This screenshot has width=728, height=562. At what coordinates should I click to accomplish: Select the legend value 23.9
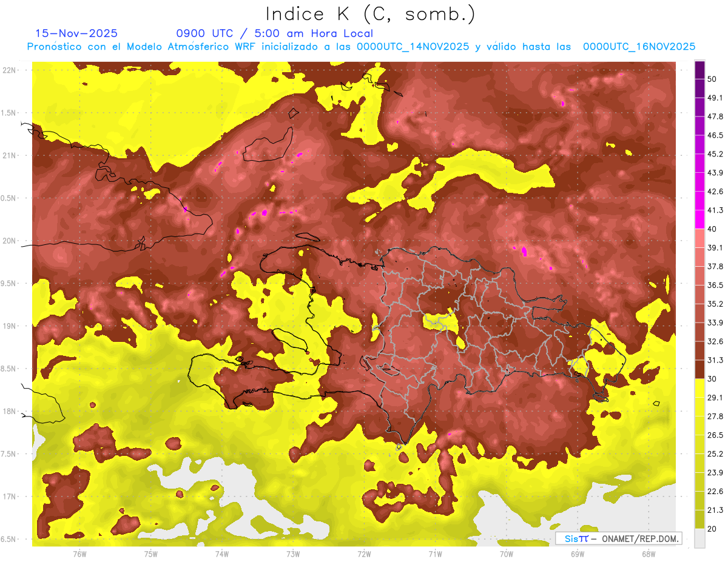click(x=714, y=473)
